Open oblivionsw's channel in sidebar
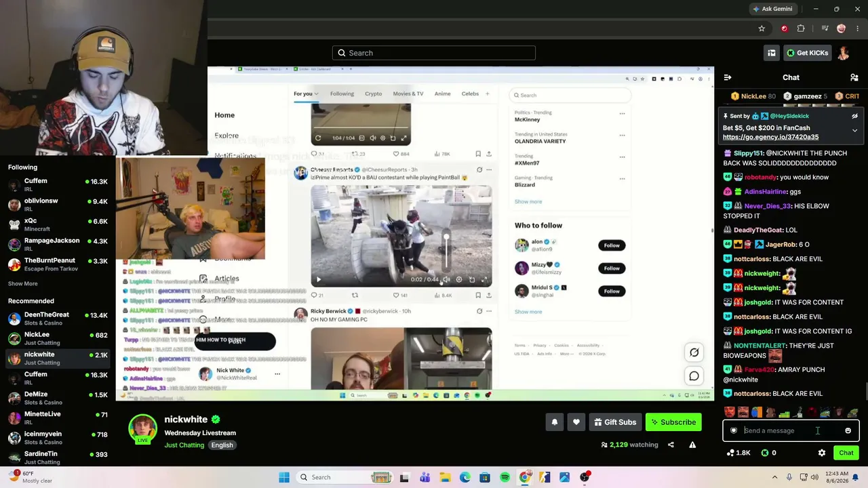 (x=58, y=205)
